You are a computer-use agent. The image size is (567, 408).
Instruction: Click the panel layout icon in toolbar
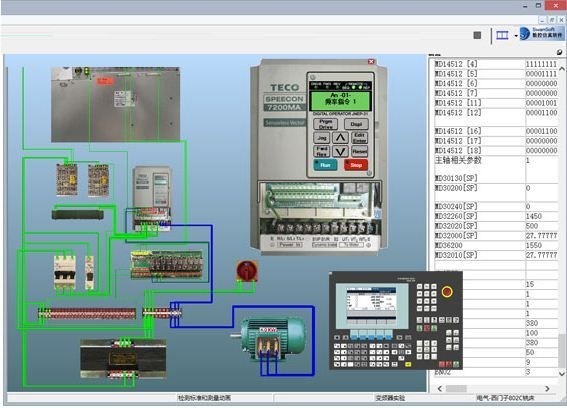coord(502,35)
